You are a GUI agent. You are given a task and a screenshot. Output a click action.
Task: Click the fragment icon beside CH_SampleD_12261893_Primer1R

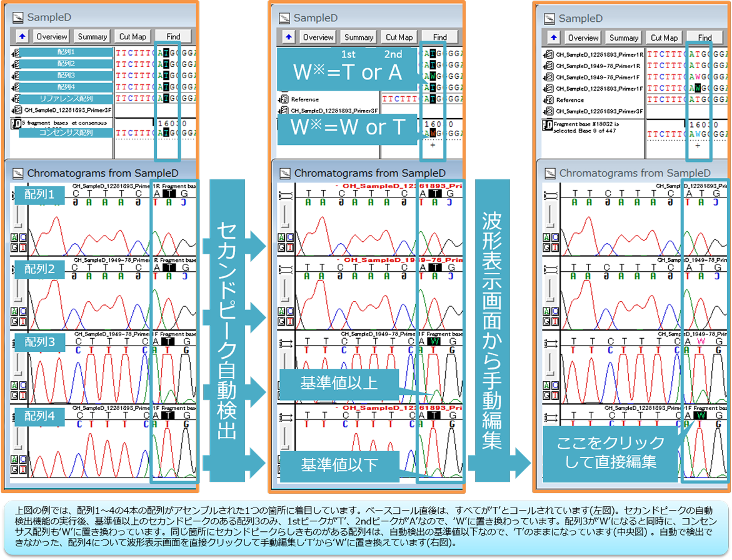[549, 55]
